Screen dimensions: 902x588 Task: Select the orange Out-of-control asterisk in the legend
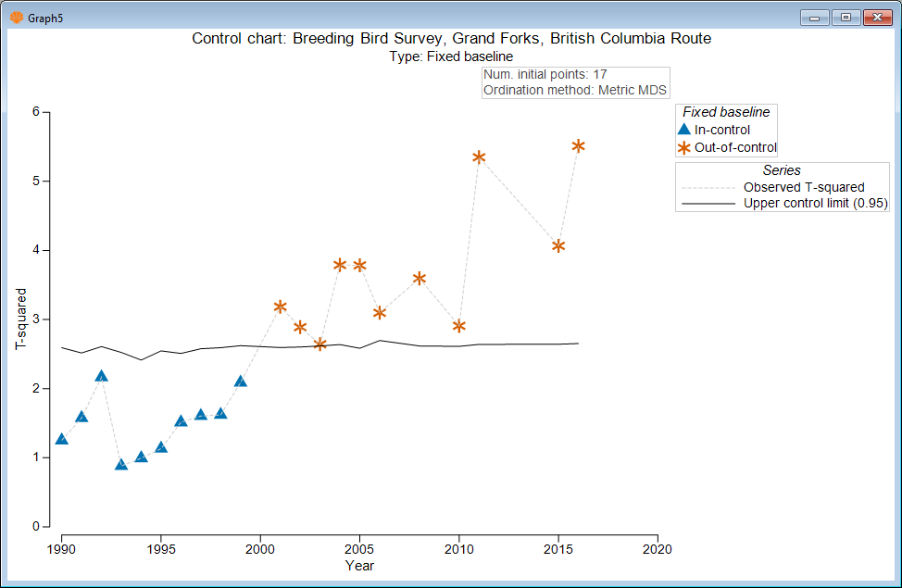tap(683, 146)
